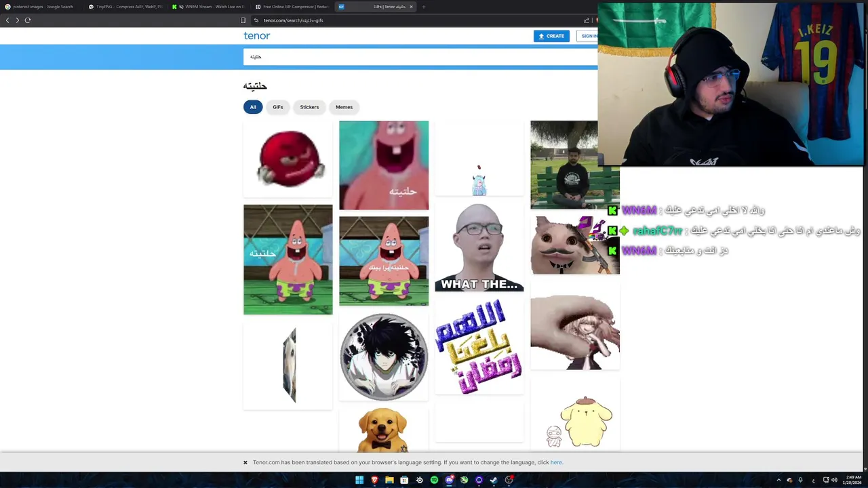Open the glittery Arabic Ramadan text sticker

(x=479, y=347)
